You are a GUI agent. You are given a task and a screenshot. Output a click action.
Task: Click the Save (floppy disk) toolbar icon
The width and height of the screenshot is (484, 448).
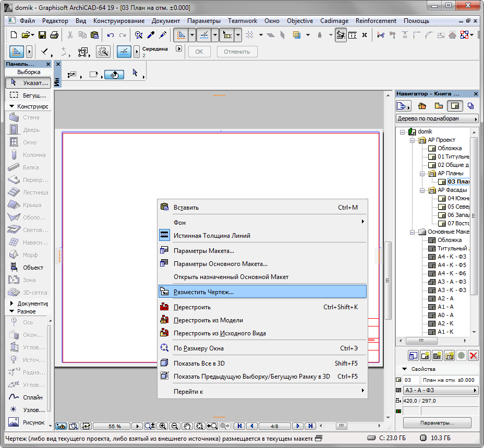coord(42,35)
